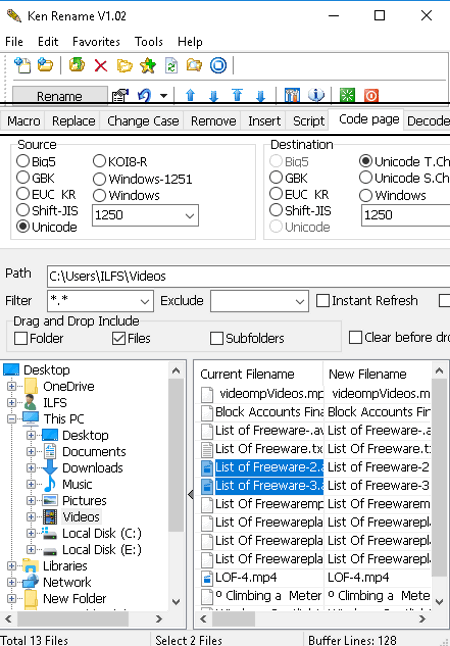Collapse This PC tree node
Image resolution: width=450 pixels, height=646 pixels.
[x=12, y=419]
